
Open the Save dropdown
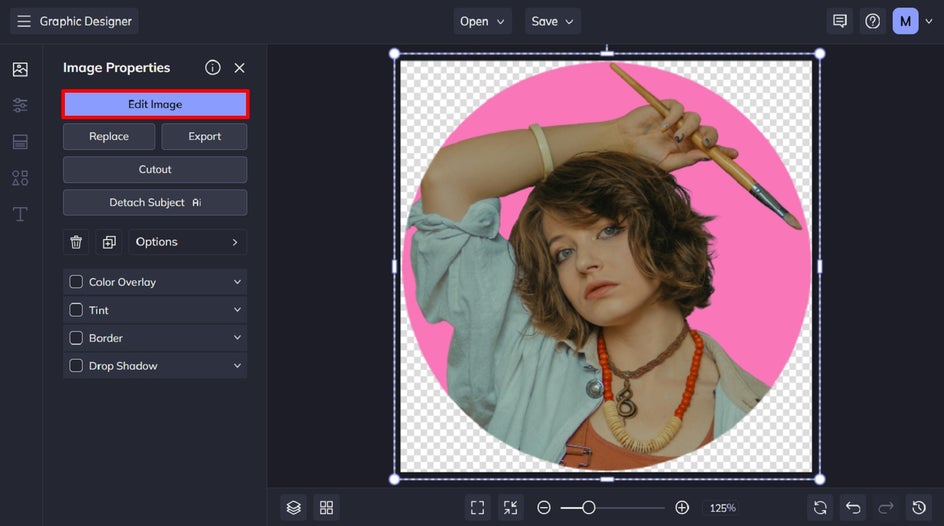(x=552, y=21)
